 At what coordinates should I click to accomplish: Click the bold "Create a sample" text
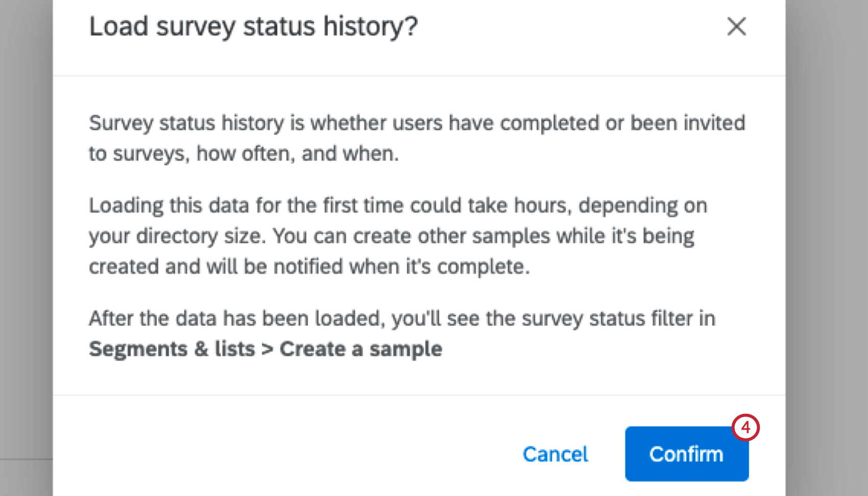(x=360, y=349)
